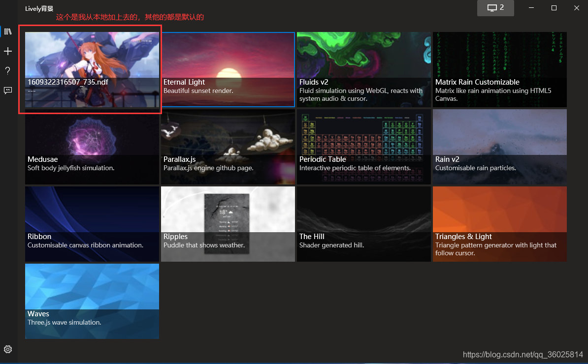The image size is (588, 364).
Task: Apply the Medusae jellyfish wallpaper
Action: pyautogui.click(x=92, y=147)
